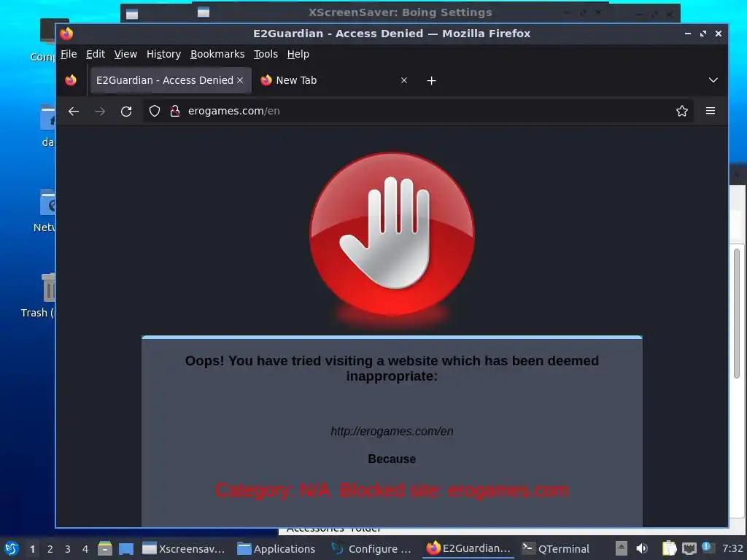
Task: Switch to workspace 4 in the pager
Action: click(x=85, y=549)
